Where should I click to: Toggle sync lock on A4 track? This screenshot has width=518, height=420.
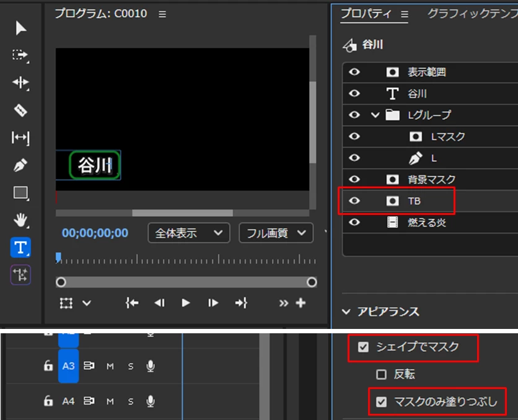click(89, 401)
